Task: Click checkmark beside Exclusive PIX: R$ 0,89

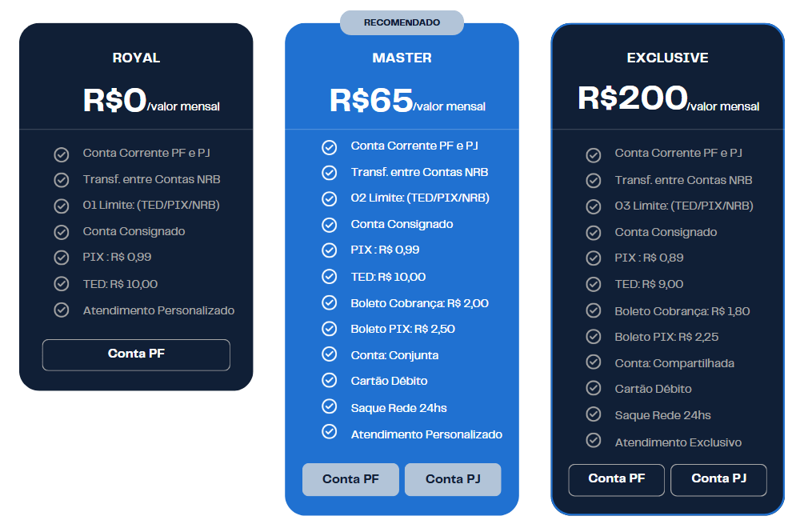Action: pos(594,258)
